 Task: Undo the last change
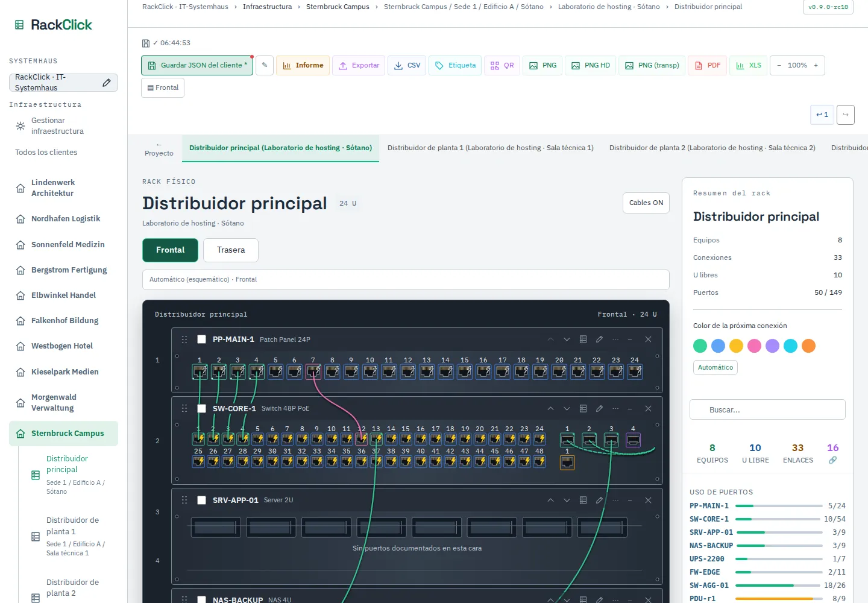click(822, 115)
